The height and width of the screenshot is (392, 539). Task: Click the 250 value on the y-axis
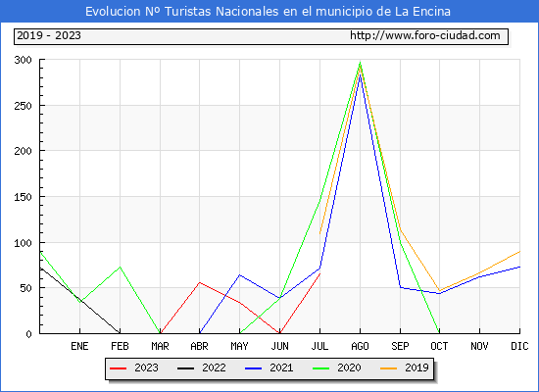[23, 106]
